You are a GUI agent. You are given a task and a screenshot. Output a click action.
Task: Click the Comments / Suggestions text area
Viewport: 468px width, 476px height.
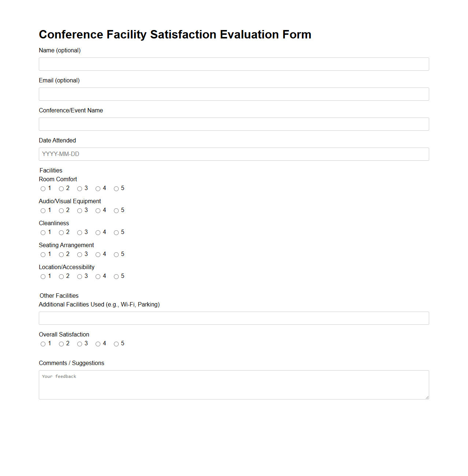(234, 384)
